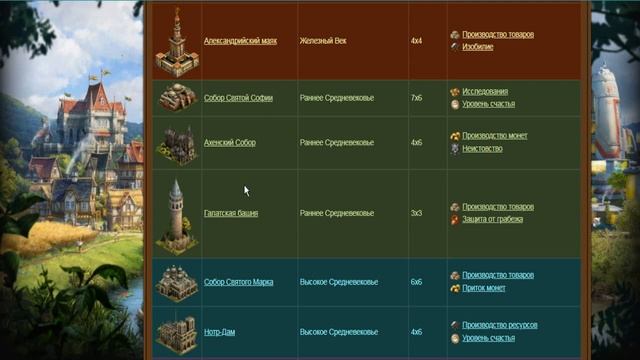640x360 pixels.
Task: Open Уровень счастья link in Собор Святой Софии row
Action: click(x=489, y=104)
